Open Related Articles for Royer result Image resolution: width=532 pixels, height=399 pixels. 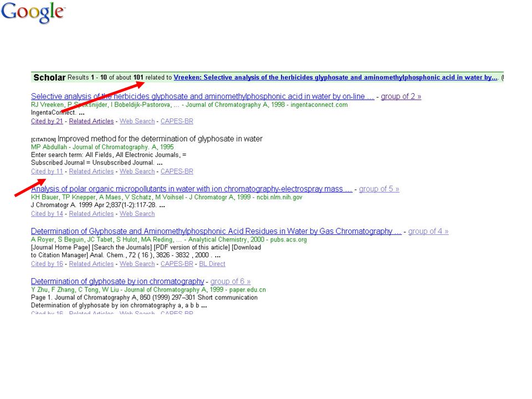tap(91, 264)
